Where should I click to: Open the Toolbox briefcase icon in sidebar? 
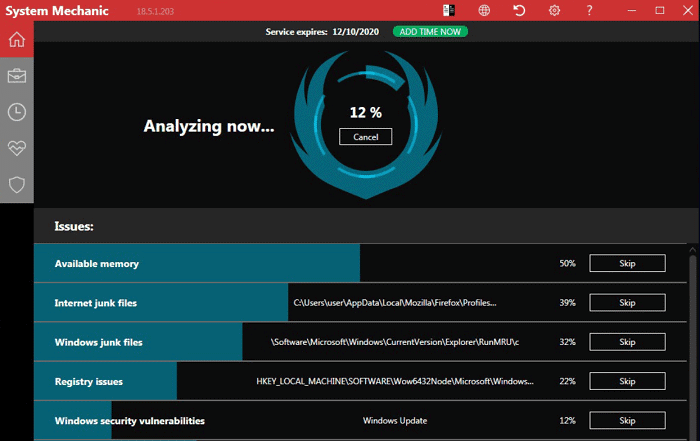coord(17,76)
